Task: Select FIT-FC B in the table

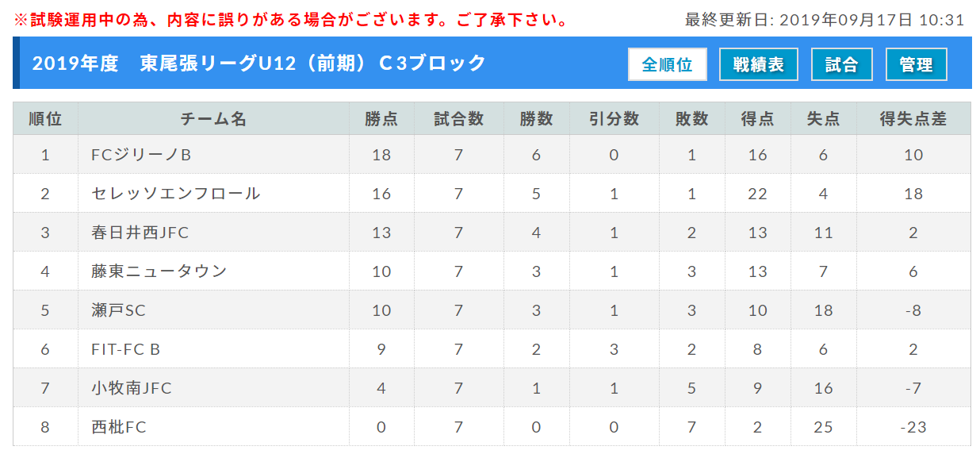Action: pyautogui.click(x=125, y=349)
